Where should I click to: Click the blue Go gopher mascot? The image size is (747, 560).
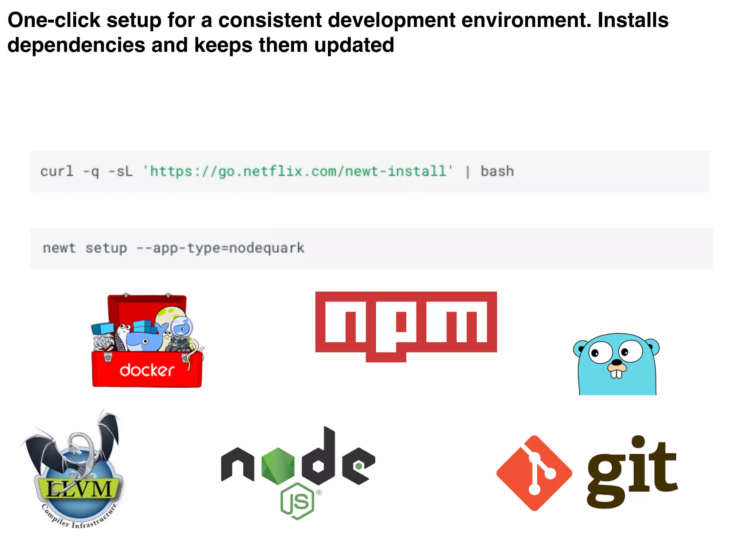click(616, 364)
